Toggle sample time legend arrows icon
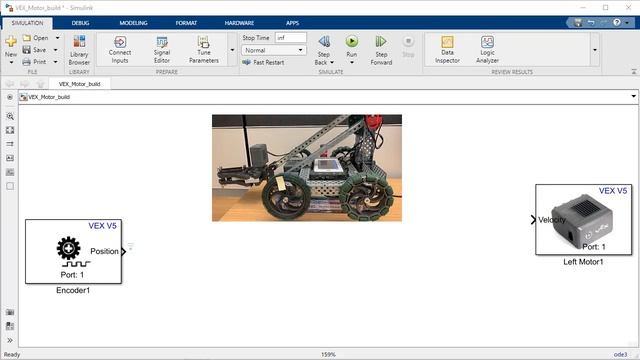640x360 pixels. point(10,144)
